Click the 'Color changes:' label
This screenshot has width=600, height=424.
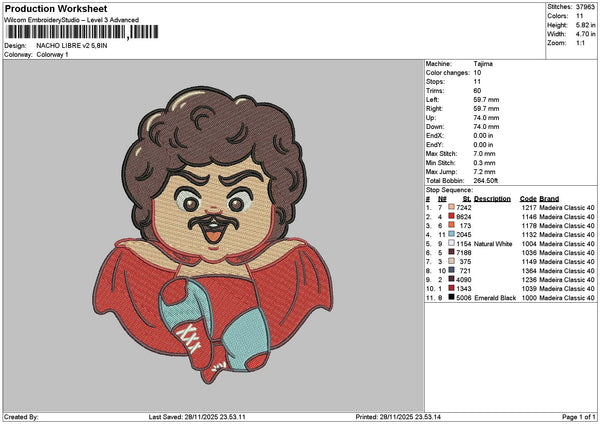point(448,73)
